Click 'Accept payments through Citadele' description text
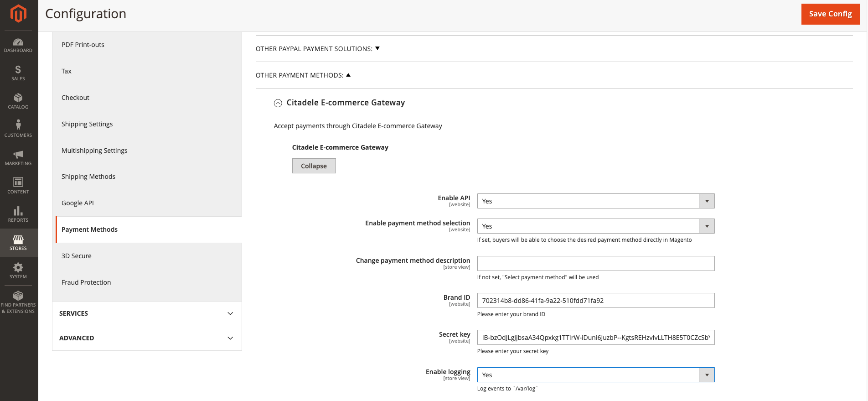Image resolution: width=868 pixels, height=401 pixels. (358, 126)
